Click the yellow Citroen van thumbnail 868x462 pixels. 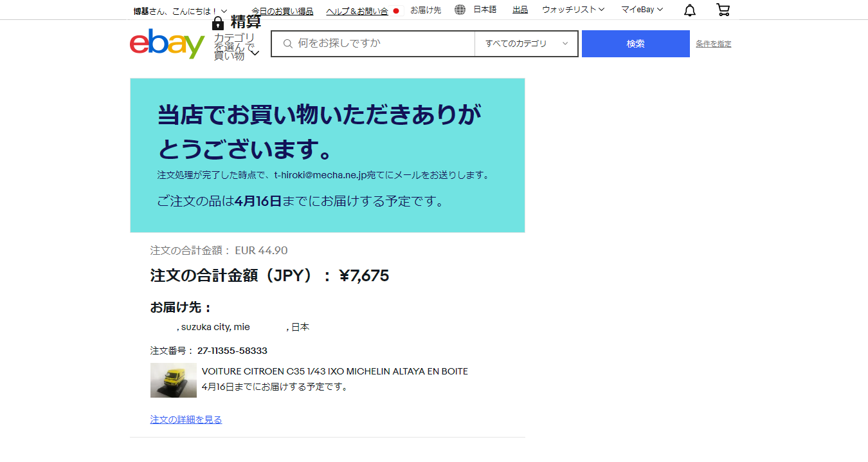[x=174, y=380]
